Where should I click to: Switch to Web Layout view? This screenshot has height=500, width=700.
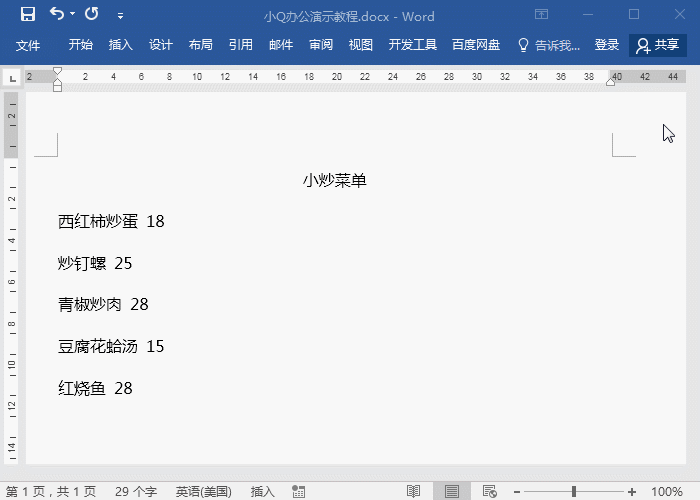490,492
